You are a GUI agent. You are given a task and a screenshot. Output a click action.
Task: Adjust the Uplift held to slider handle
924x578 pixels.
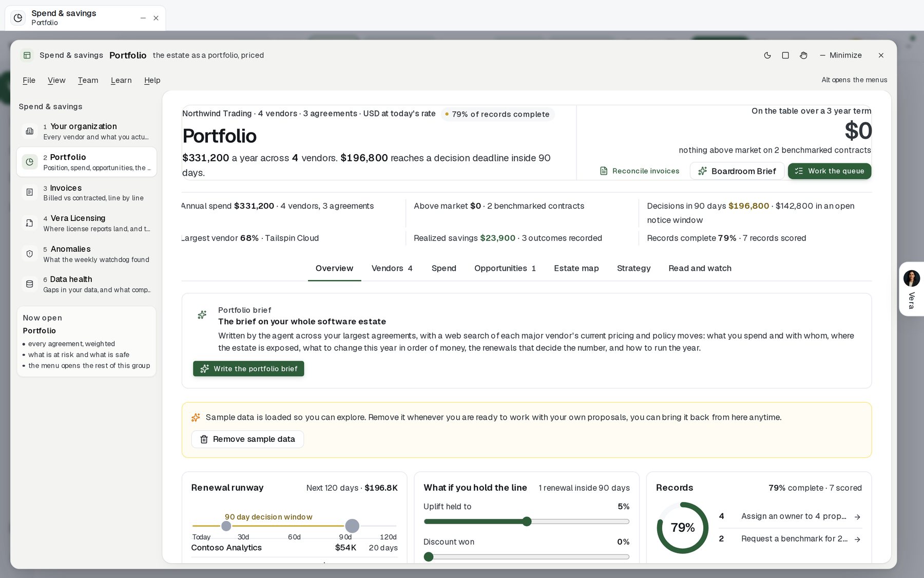527,521
